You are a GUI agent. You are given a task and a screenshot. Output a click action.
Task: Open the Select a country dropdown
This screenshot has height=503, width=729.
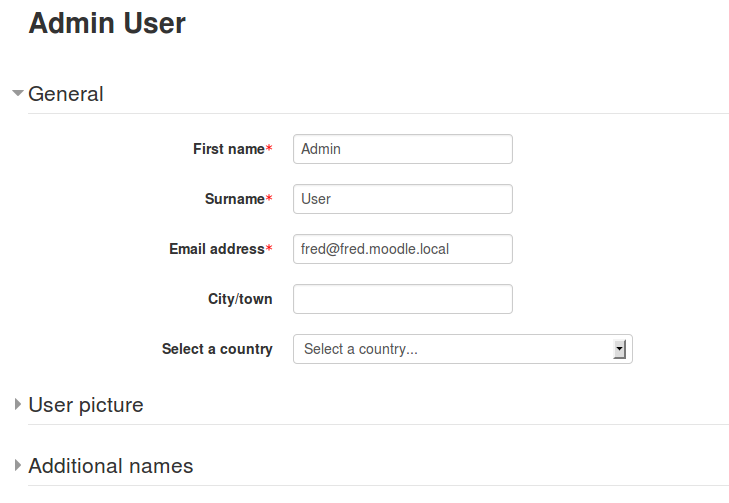pyautogui.click(x=463, y=349)
